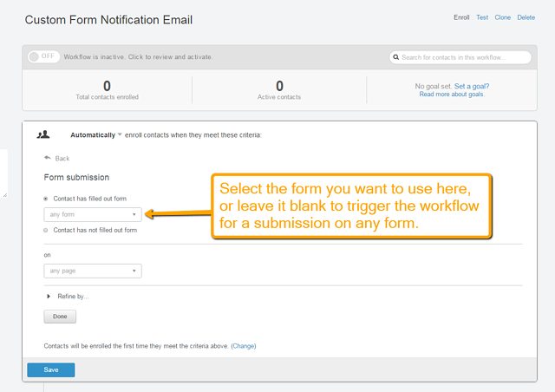Click the 'Set a goal?' link
The width and height of the screenshot is (555, 392).
pos(472,86)
